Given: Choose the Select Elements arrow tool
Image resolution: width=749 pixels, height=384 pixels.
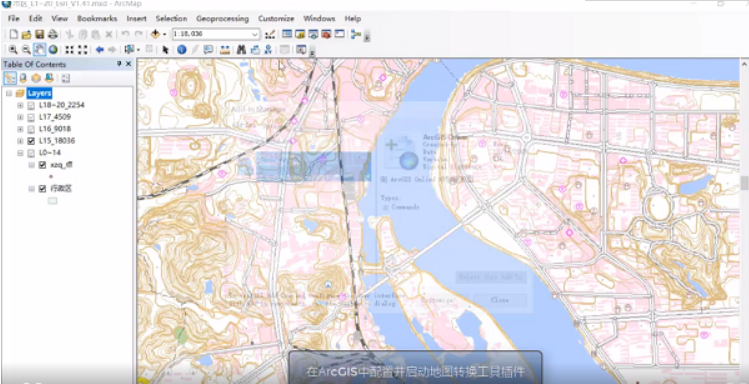Looking at the screenshot, I should 165,49.
